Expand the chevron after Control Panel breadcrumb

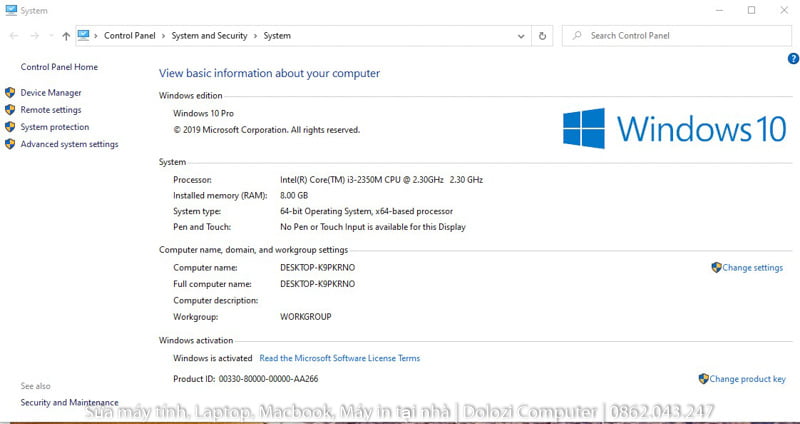pos(163,36)
